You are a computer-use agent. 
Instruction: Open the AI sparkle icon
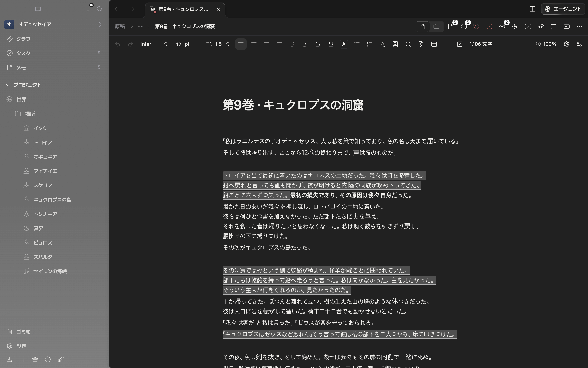(541, 27)
